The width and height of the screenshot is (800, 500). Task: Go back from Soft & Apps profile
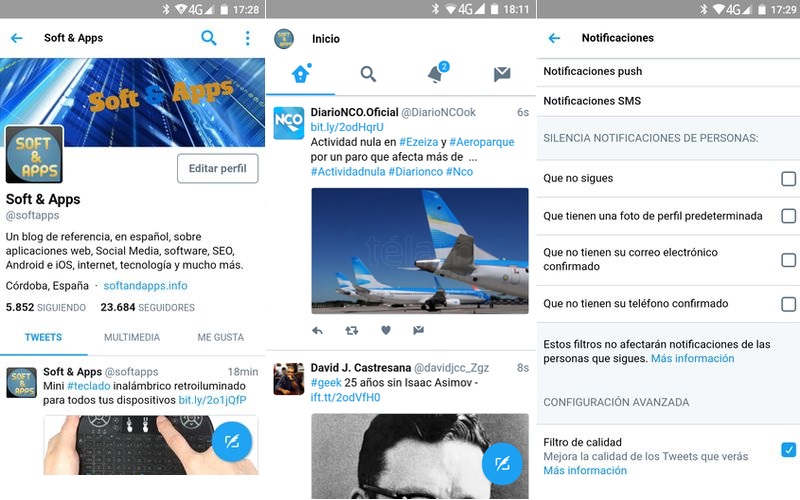click(17, 38)
